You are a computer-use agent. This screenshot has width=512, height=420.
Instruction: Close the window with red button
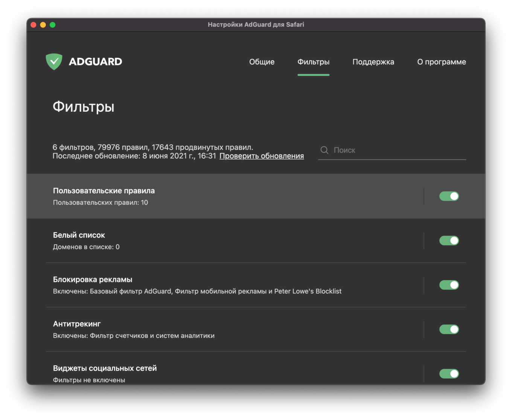coord(33,25)
